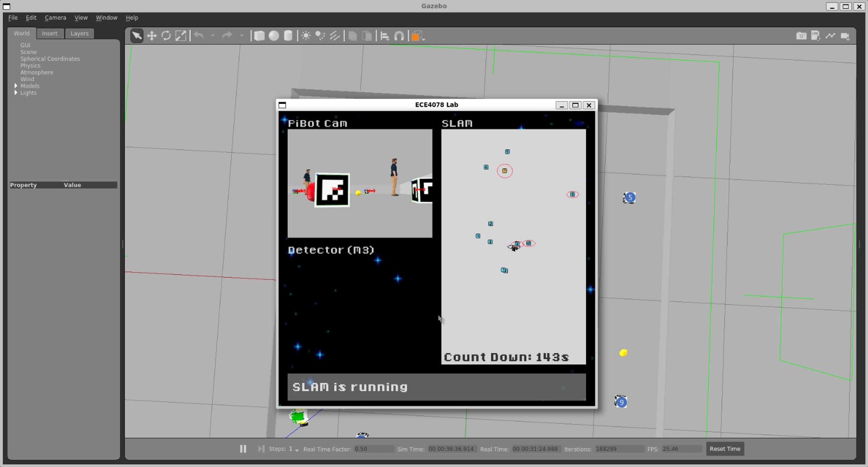Click the yellow sphere in Gazebo scene
The height and width of the screenshot is (467, 868).
click(x=623, y=353)
